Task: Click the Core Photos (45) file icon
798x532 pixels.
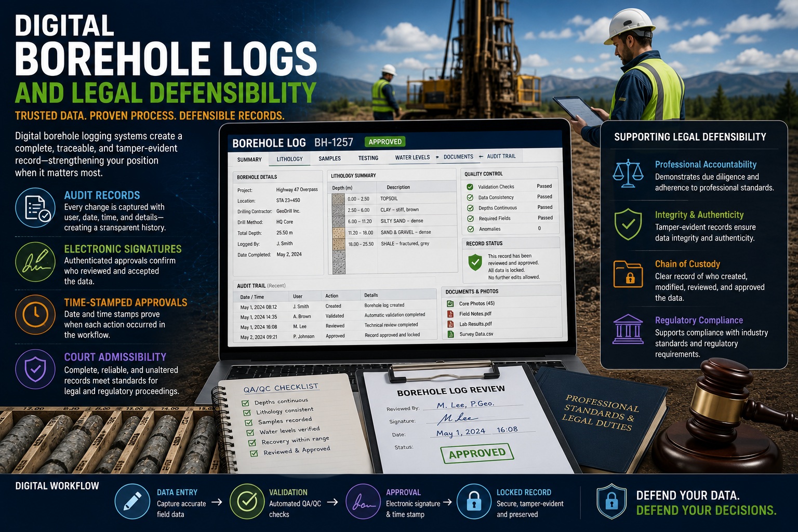Action: tap(450, 303)
